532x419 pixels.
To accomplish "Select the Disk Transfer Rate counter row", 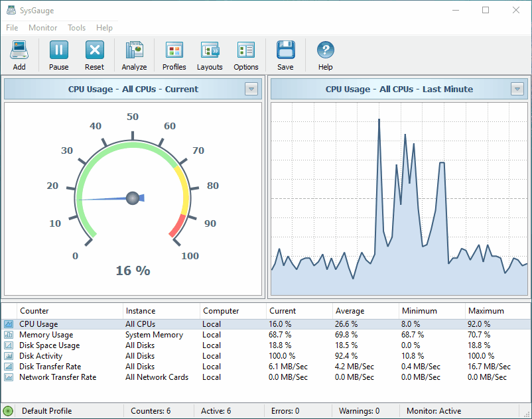I will tap(266, 367).
